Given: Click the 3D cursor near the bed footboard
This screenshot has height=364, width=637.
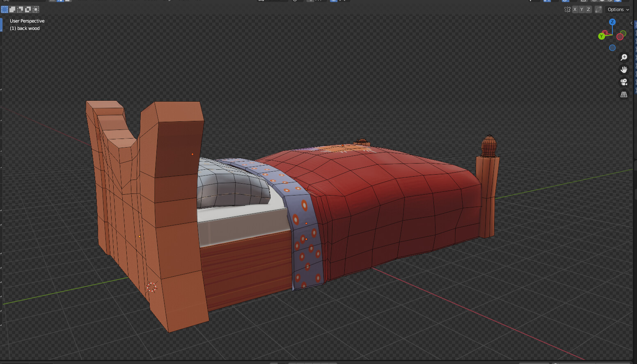Looking at the screenshot, I should click(x=152, y=287).
